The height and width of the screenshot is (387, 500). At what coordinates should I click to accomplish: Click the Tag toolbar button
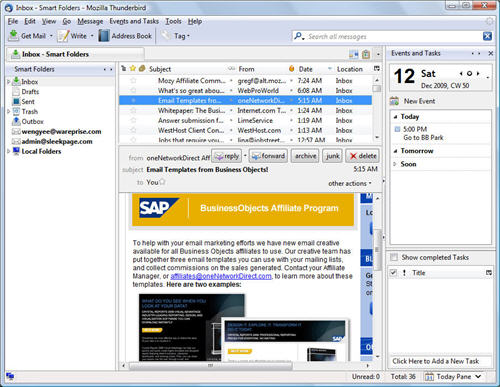176,36
